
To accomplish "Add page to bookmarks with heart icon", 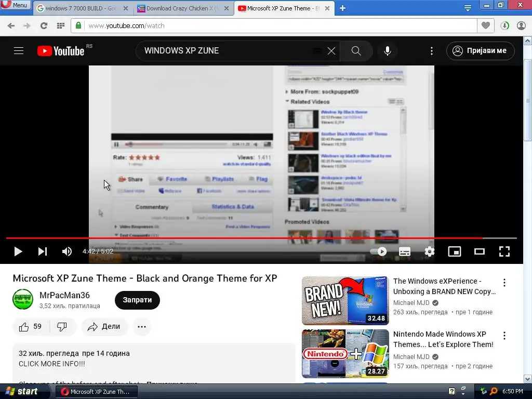I will click(x=486, y=25).
